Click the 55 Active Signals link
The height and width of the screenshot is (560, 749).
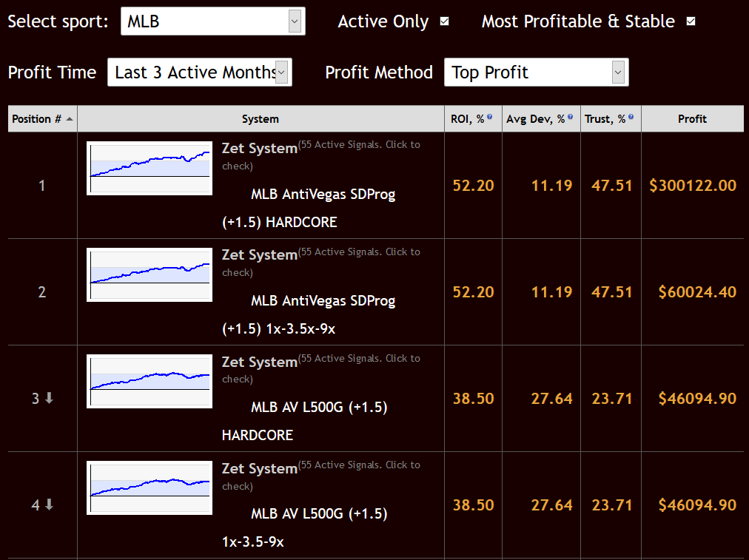(360, 144)
